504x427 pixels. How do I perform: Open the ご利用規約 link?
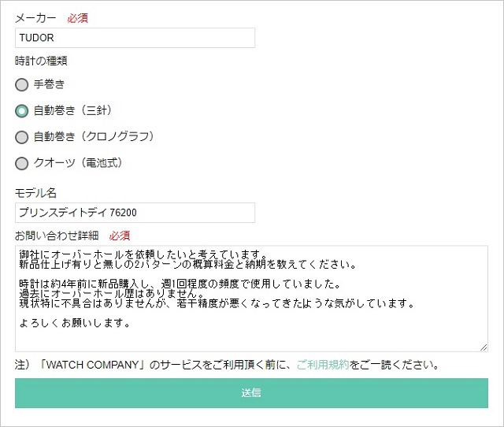[x=323, y=365]
